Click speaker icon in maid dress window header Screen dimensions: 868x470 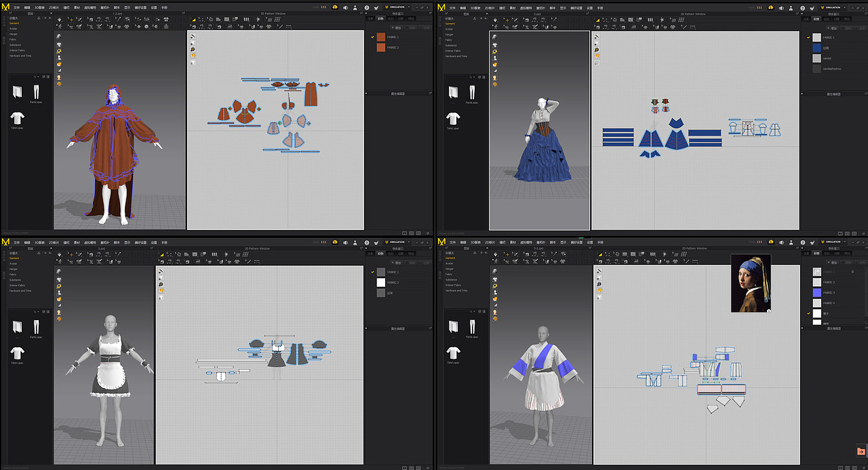tap(345, 242)
